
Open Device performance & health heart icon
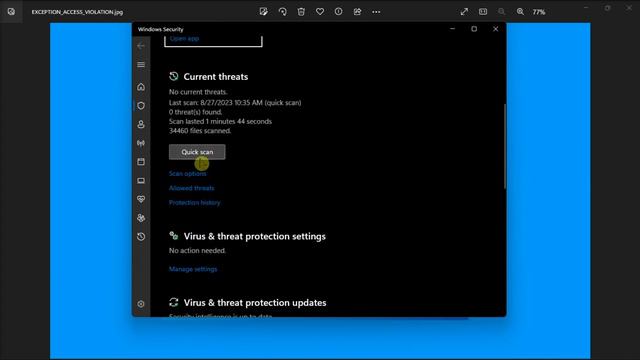pyautogui.click(x=141, y=199)
